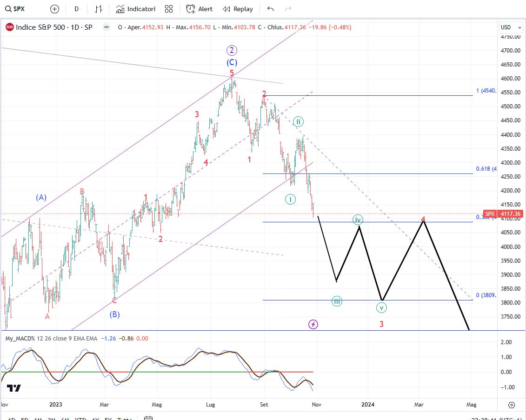This screenshot has width=526, height=420.
Task: Select the red 3 label near bottom
Action: [381, 324]
